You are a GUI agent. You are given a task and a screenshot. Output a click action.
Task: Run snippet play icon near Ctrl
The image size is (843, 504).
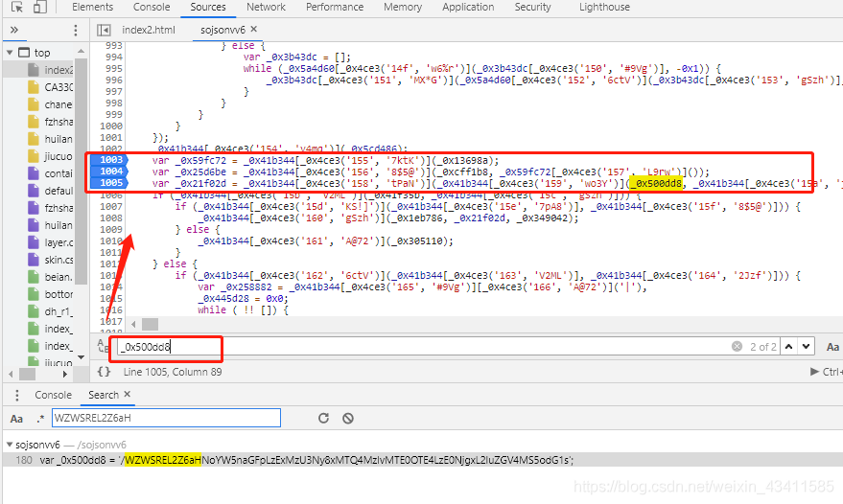coord(814,371)
